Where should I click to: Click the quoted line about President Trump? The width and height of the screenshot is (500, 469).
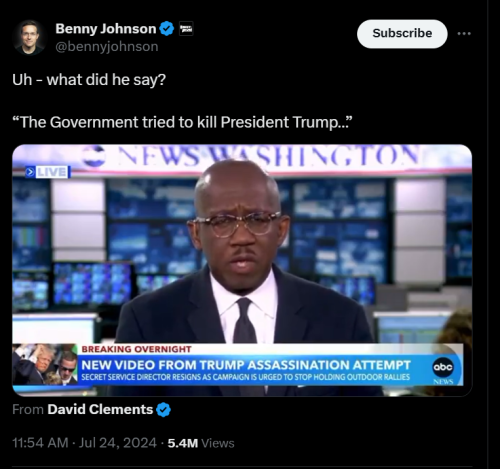click(182, 122)
